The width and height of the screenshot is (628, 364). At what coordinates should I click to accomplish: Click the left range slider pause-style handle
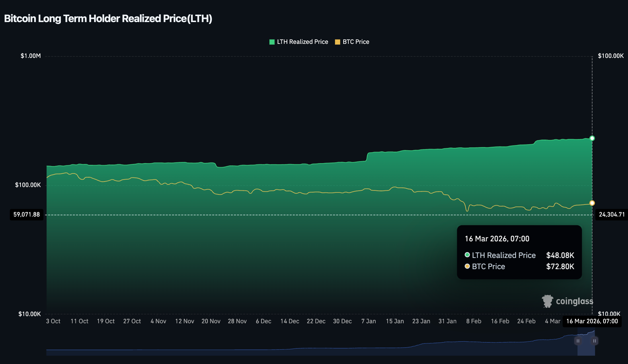coord(578,341)
